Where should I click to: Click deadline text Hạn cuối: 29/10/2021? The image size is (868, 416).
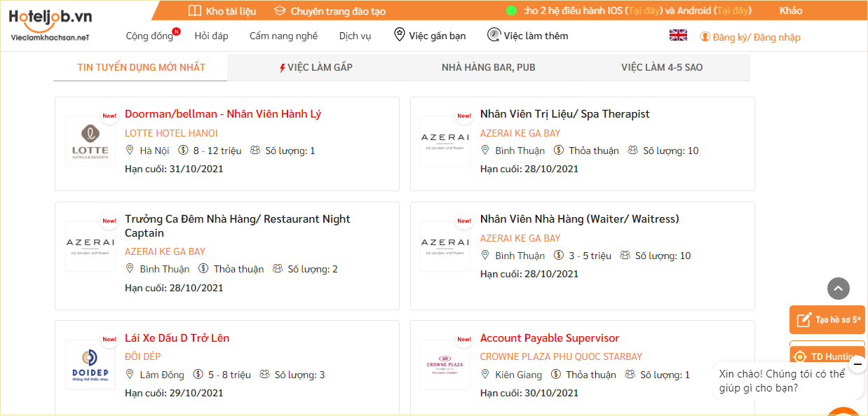click(x=174, y=393)
